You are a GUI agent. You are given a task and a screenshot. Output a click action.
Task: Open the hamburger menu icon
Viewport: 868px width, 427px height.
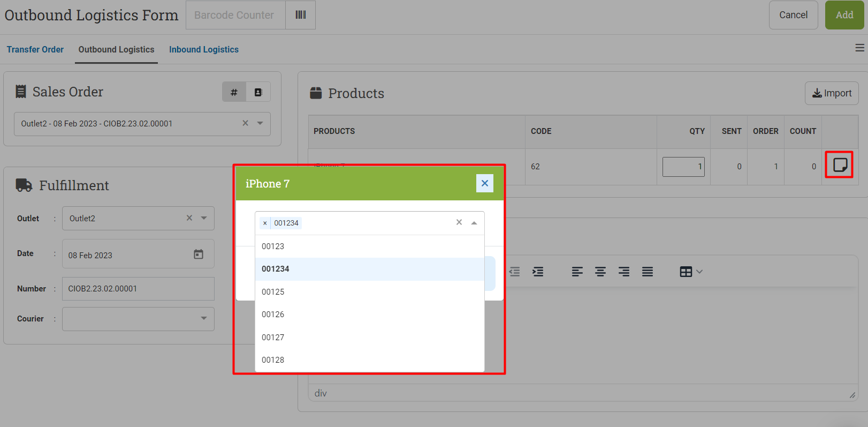[x=860, y=48]
